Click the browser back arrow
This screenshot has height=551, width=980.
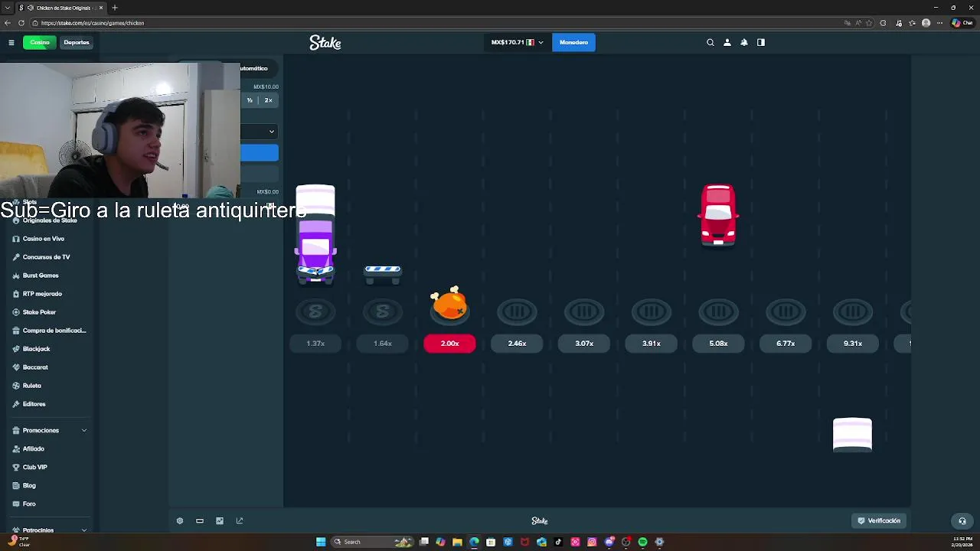8,23
